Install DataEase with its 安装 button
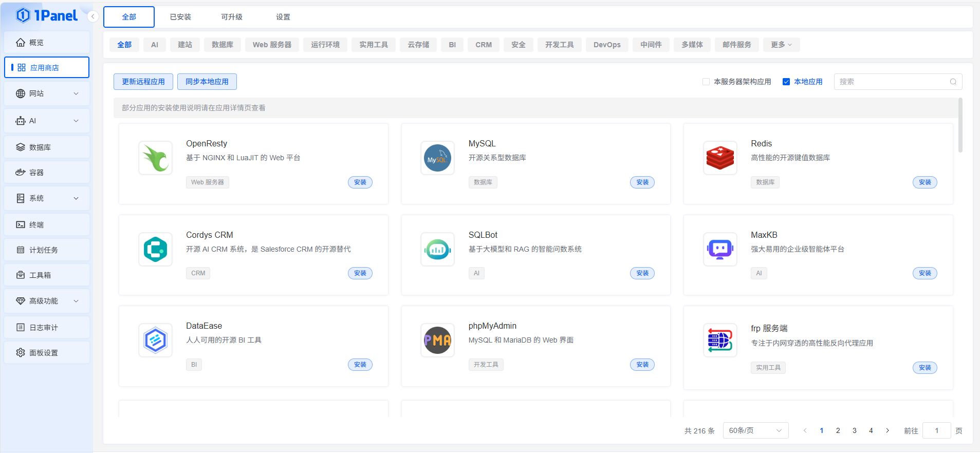 tap(360, 365)
